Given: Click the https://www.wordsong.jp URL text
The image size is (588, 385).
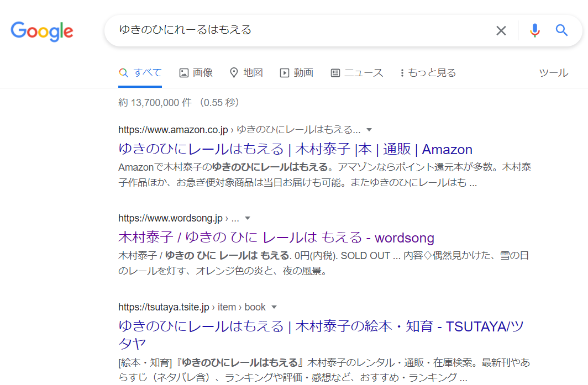Looking at the screenshot, I should (x=170, y=218).
